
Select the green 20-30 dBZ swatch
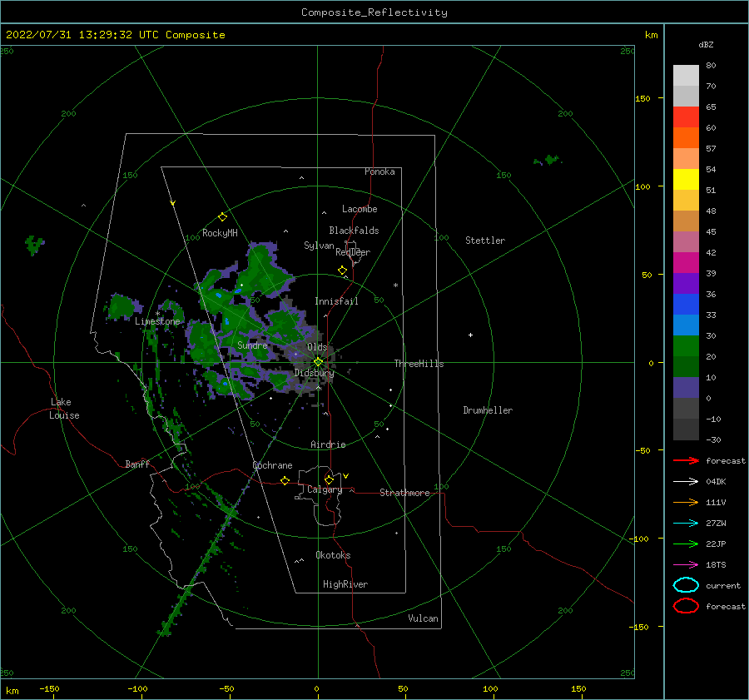[686, 346]
